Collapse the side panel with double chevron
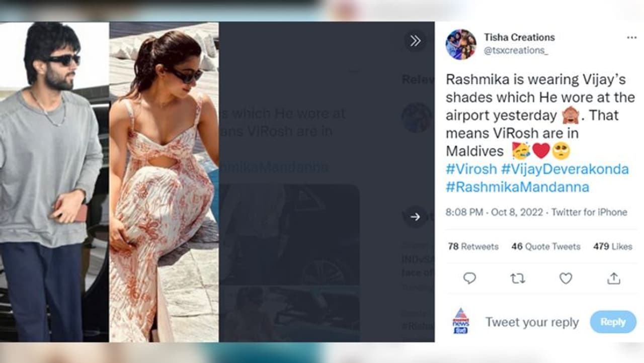This screenshot has width=644, height=363. point(415,41)
